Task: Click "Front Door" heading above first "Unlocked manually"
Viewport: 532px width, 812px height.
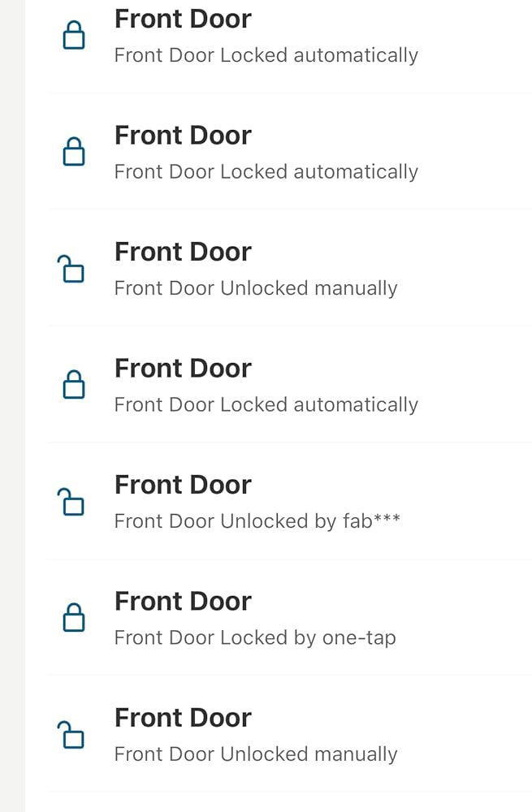Action: tap(183, 252)
